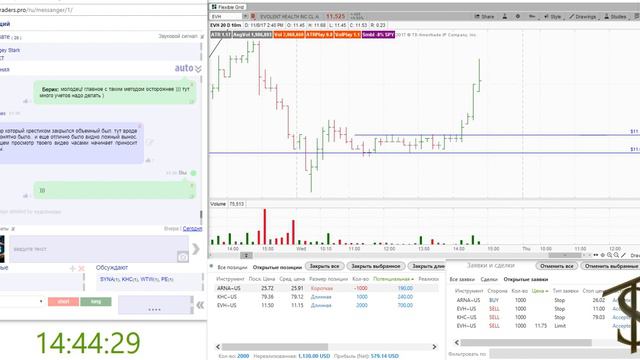Click the 'Закрыть все' button

pos(324,266)
